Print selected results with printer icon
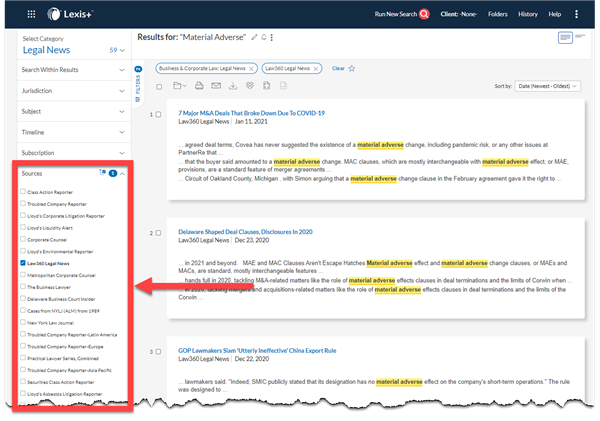This screenshot has height=421, width=600. coord(199,86)
